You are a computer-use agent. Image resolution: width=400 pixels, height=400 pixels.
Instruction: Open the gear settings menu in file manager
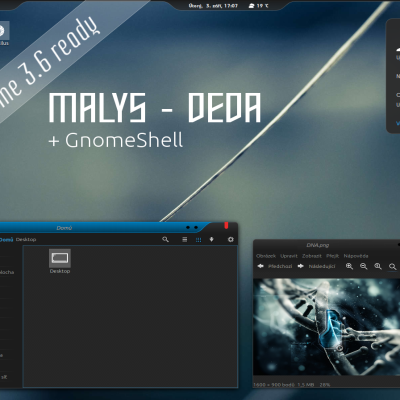[230, 239]
